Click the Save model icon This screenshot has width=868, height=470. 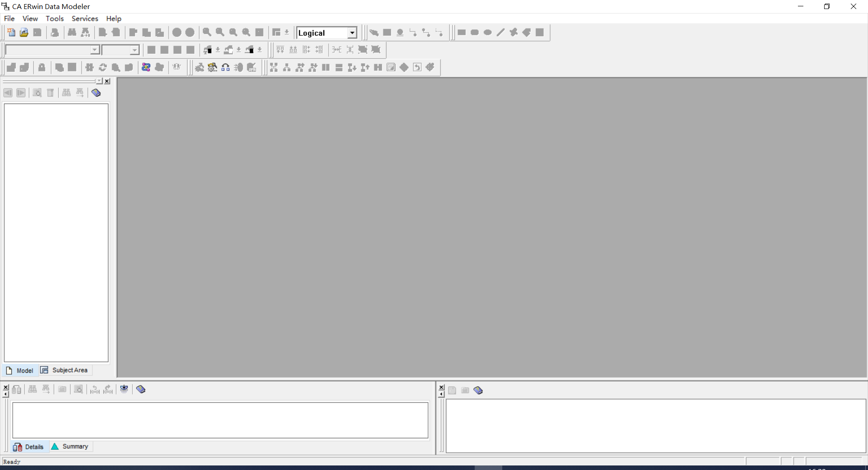38,32
